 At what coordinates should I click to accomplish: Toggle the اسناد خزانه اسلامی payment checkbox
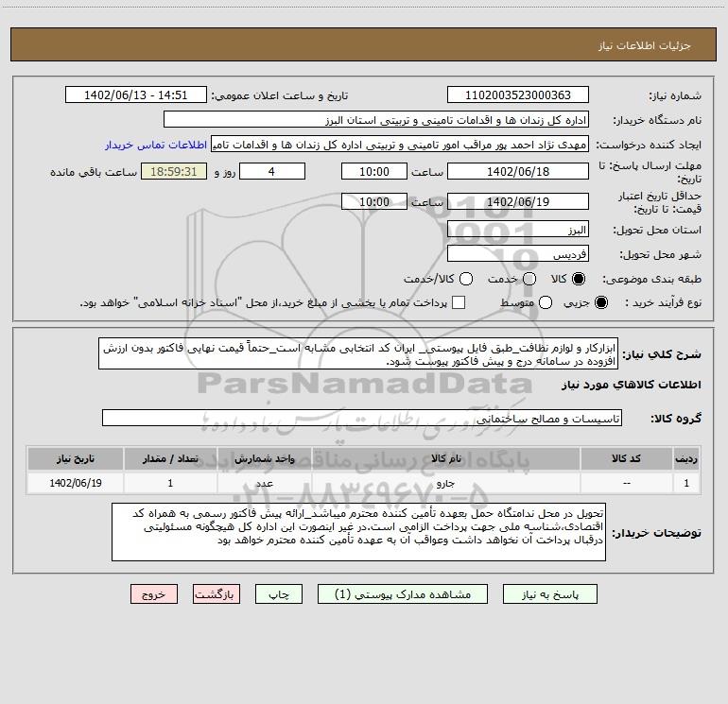459,302
